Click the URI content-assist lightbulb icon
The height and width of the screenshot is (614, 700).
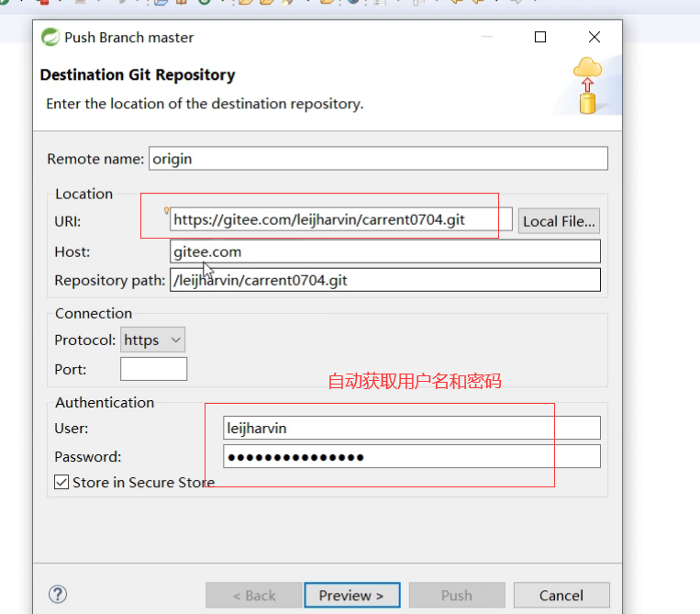click(x=166, y=210)
